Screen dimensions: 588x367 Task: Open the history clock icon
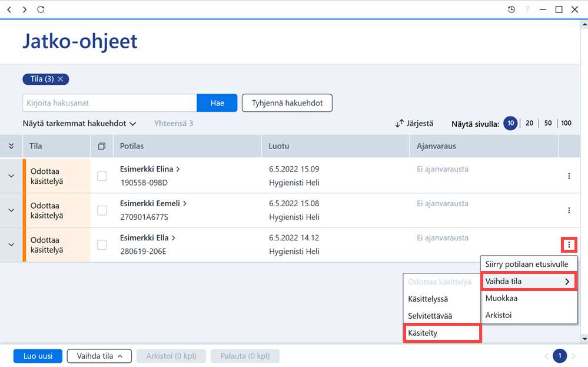511,9
